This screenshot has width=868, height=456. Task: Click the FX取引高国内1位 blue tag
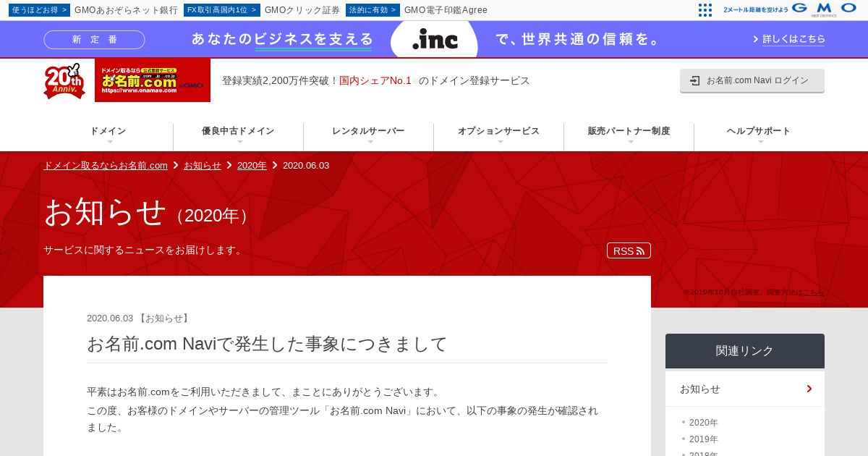point(221,10)
